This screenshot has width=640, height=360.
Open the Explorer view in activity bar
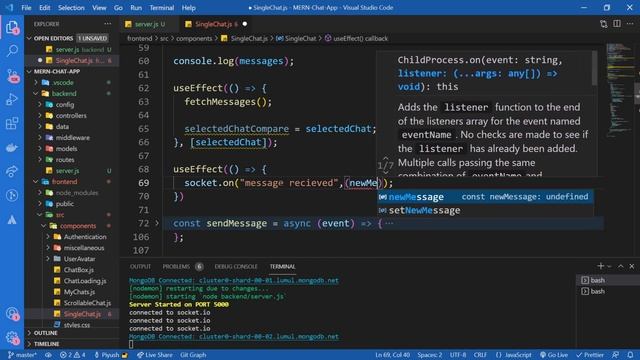[12, 28]
